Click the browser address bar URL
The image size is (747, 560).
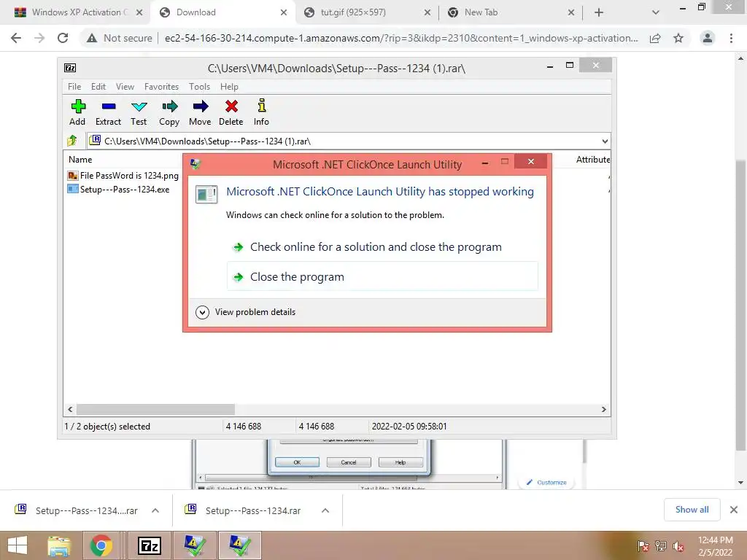(401, 38)
